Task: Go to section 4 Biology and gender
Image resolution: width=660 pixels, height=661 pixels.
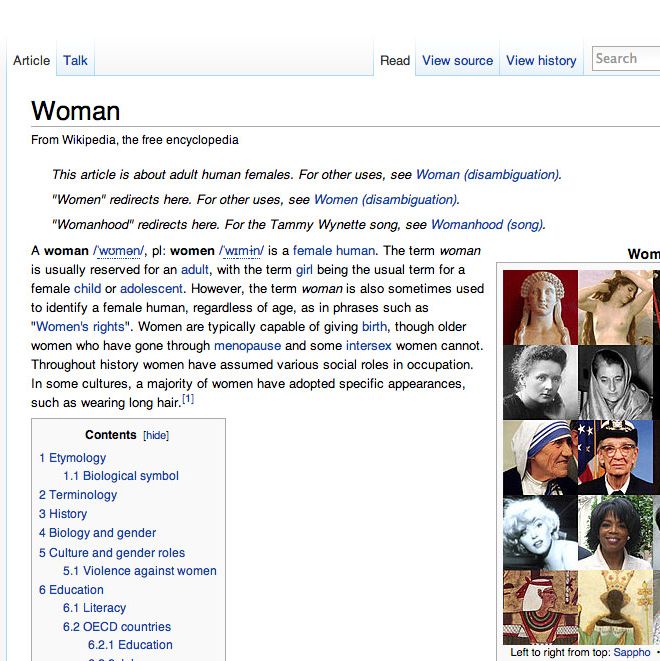Action: (97, 533)
